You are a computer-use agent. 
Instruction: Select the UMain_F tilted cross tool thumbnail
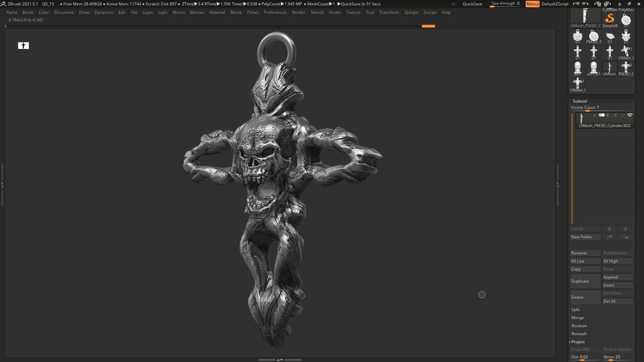click(x=626, y=53)
